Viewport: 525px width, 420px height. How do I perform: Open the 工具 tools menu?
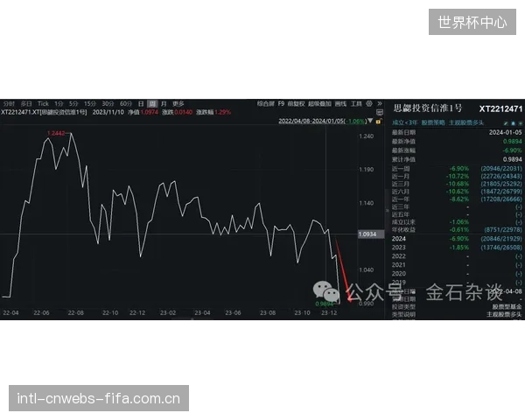356,104
